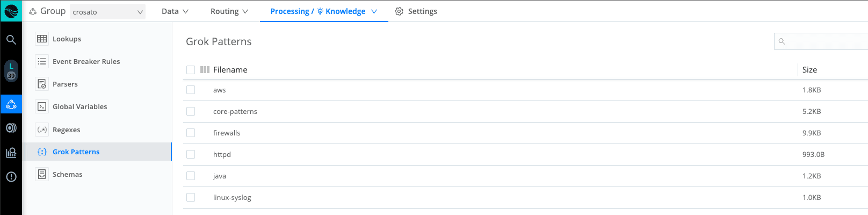This screenshot has width=868, height=215.
Task: Click the Regexes icon
Action: point(42,130)
